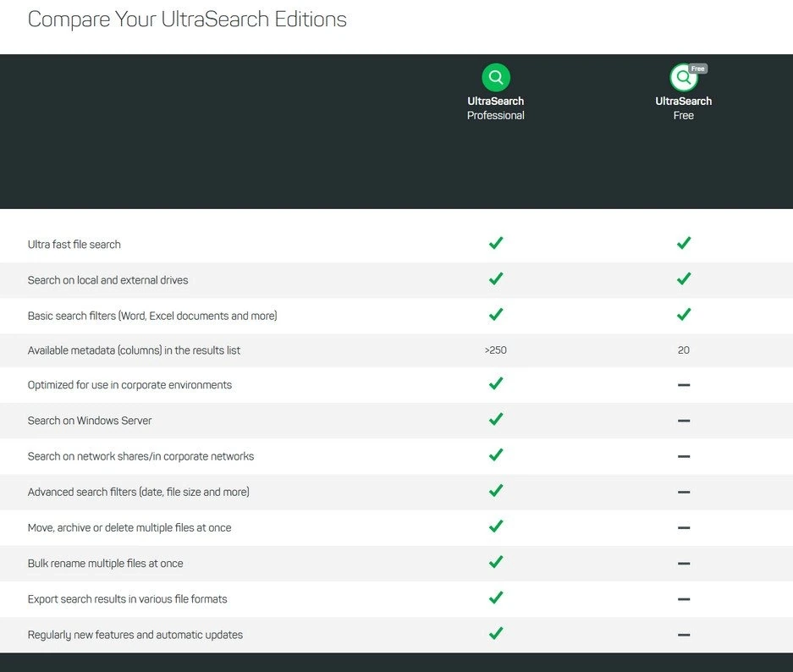Click the Professional checkmark for Ultra fast file search
Screen dimensions: 793x672
496,243
